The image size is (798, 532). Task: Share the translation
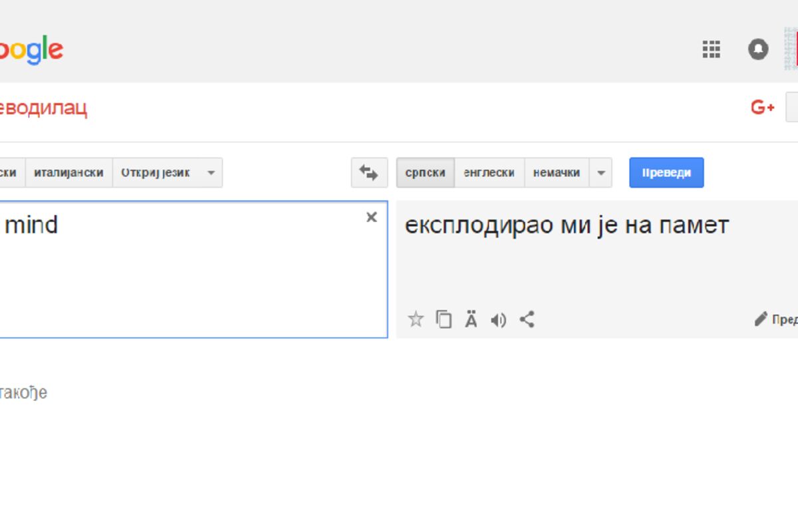pyautogui.click(x=527, y=320)
